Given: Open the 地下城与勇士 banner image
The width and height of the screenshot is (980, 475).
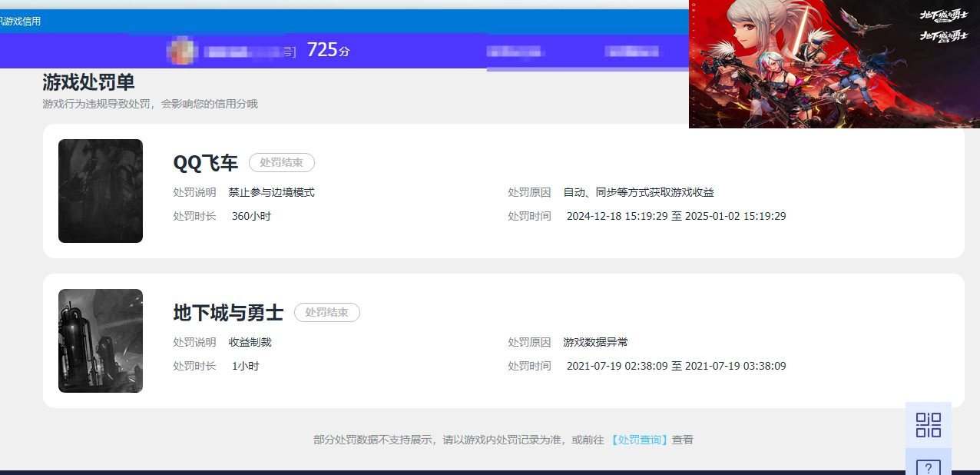Looking at the screenshot, I should 834,64.
